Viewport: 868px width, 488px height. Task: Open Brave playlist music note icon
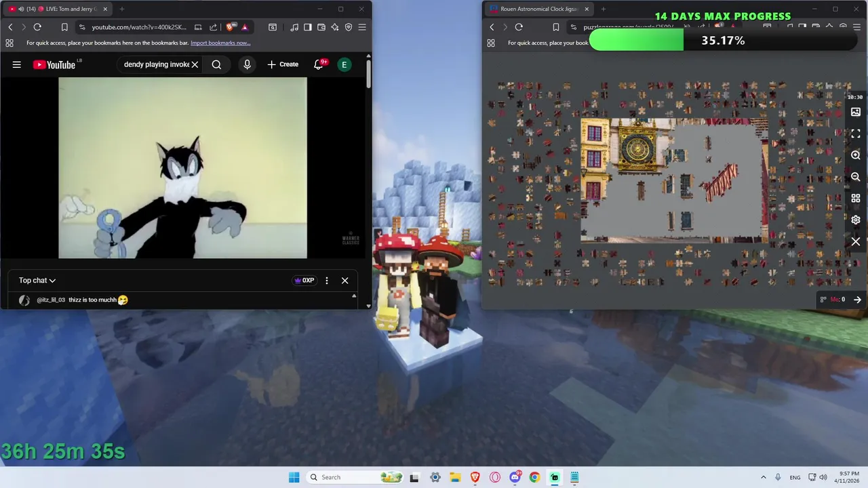click(x=294, y=27)
